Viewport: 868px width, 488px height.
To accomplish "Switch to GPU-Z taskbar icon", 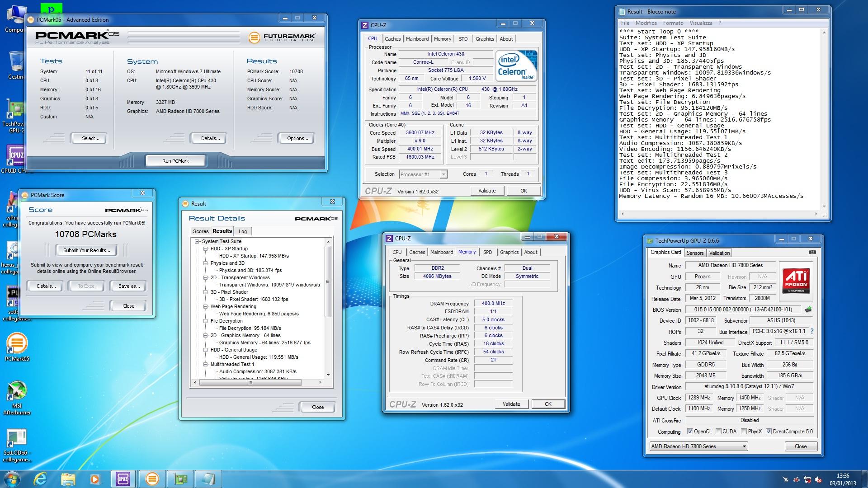I will click(181, 479).
